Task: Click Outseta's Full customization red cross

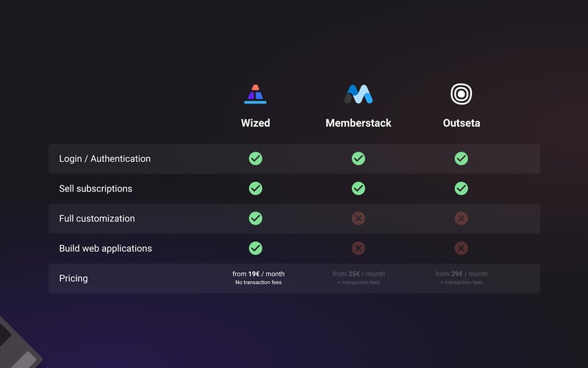Action: tap(462, 219)
